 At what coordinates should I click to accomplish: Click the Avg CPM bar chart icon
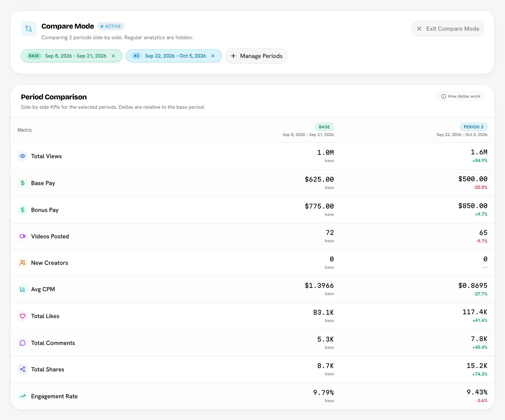click(23, 289)
